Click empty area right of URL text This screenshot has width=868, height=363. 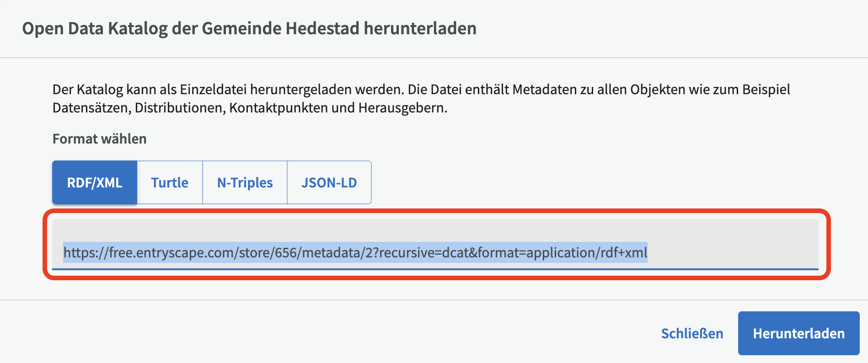[732, 252]
